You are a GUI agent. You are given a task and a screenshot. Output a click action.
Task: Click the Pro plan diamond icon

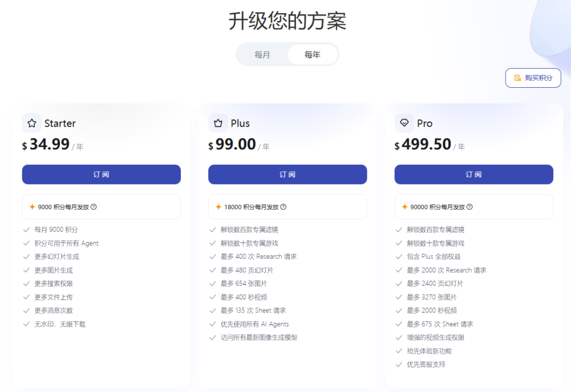click(x=404, y=123)
